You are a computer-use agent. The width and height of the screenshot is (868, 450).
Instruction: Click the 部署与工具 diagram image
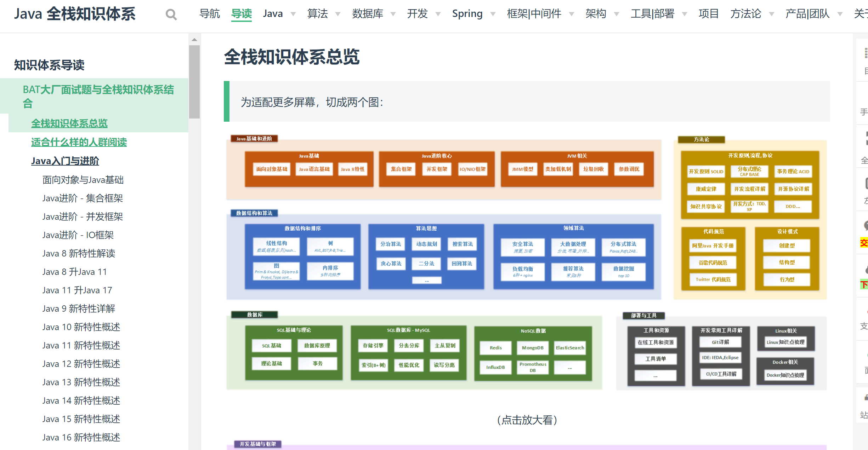(721, 351)
